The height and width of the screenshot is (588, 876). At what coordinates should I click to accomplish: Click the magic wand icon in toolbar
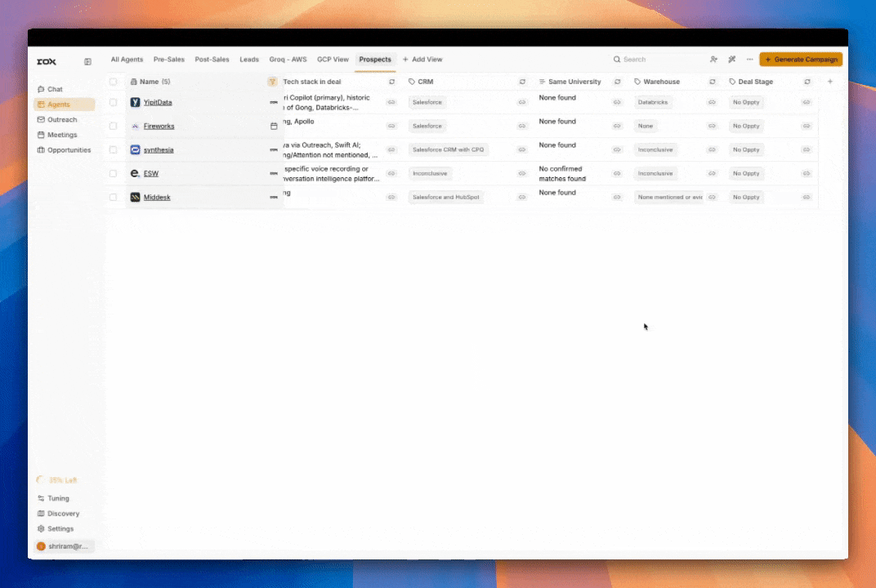tap(732, 60)
